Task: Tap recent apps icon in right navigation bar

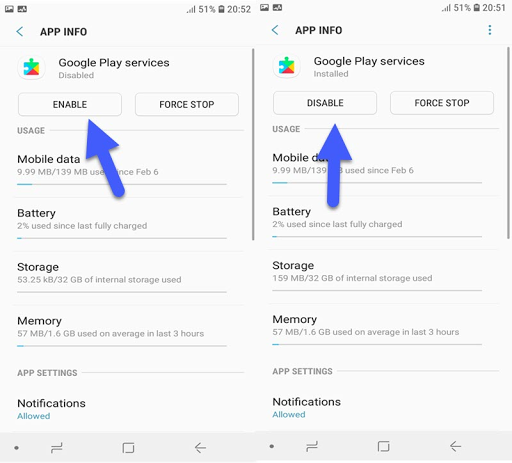Action: pyautogui.click(x=312, y=446)
